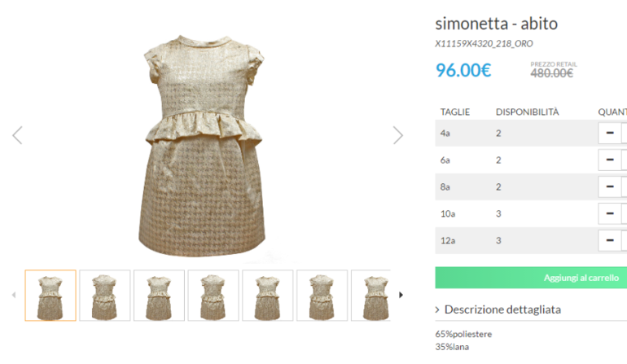Click the simonetta - abito product title

coord(496,24)
